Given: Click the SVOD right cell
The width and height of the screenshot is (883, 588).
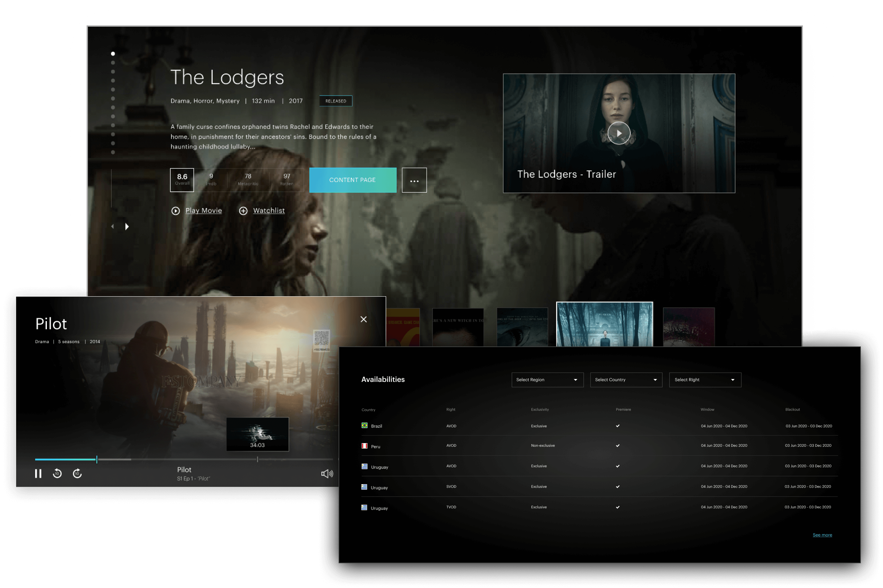Looking at the screenshot, I should tap(451, 487).
